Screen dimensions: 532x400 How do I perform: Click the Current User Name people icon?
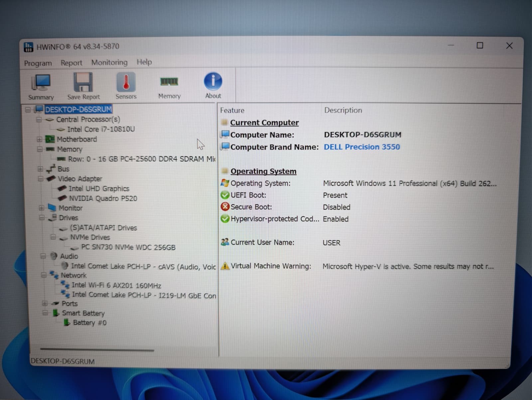[225, 242]
